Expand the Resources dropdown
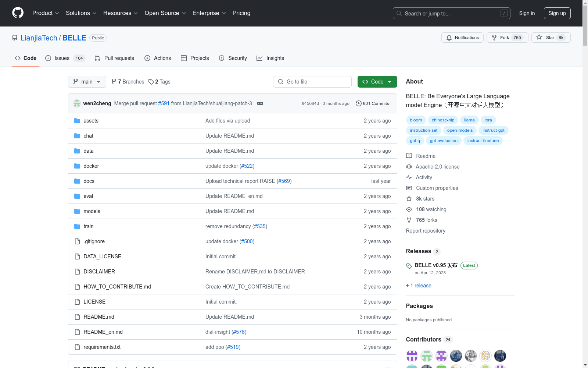The height and width of the screenshot is (368, 588). coord(120,13)
